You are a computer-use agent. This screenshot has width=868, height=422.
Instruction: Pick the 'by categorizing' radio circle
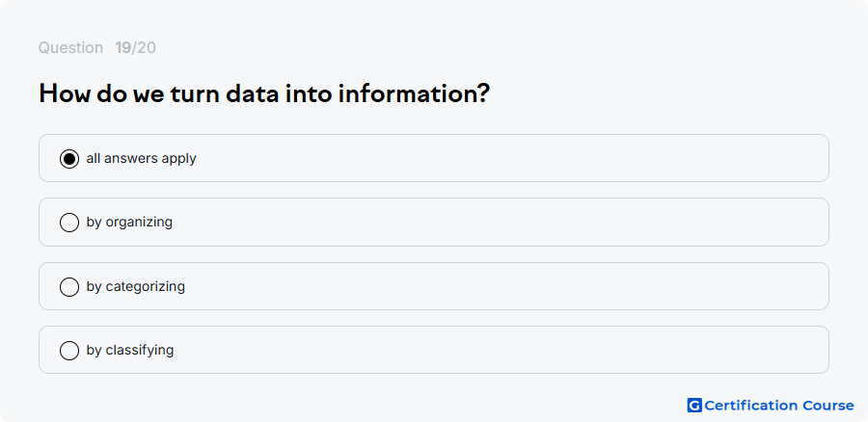pyautogui.click(x=69, y=286)
